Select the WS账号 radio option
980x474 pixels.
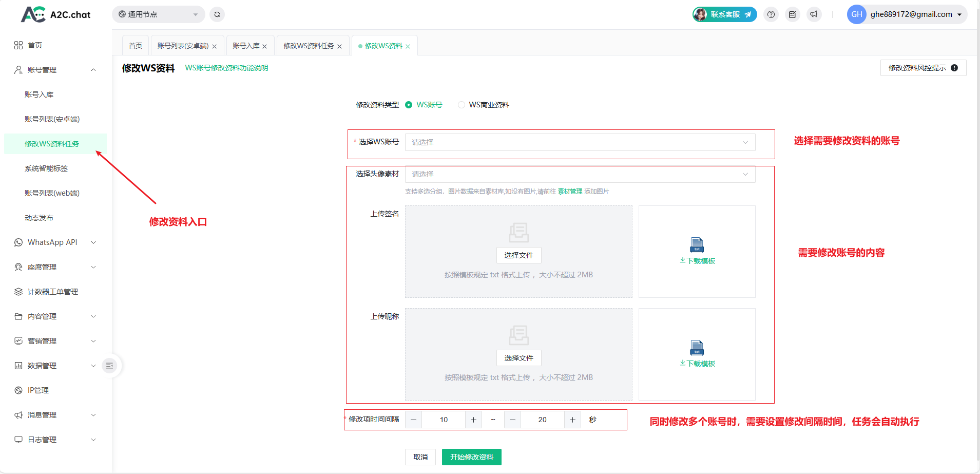point(409,105)
